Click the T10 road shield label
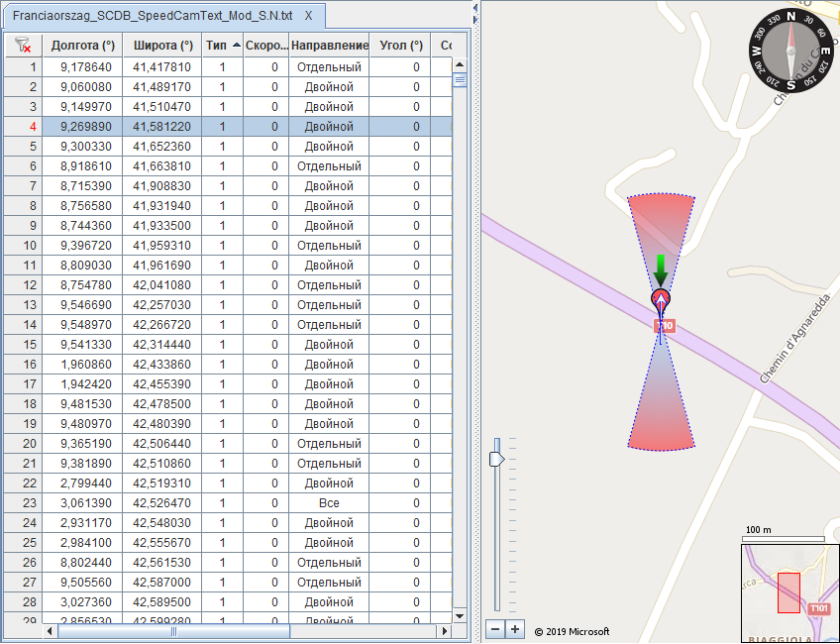This screenshot has width=840, height=644. point(665,325)
